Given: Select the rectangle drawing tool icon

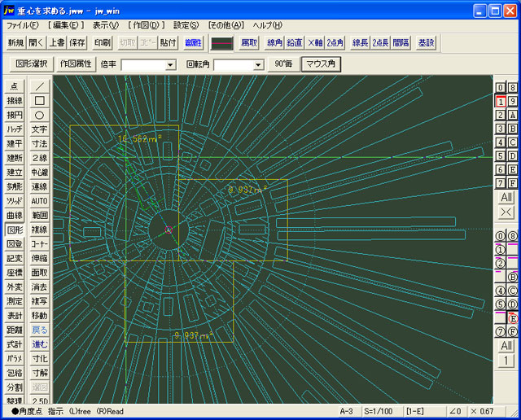Looking at the screenshot, I should coord(39,101).
